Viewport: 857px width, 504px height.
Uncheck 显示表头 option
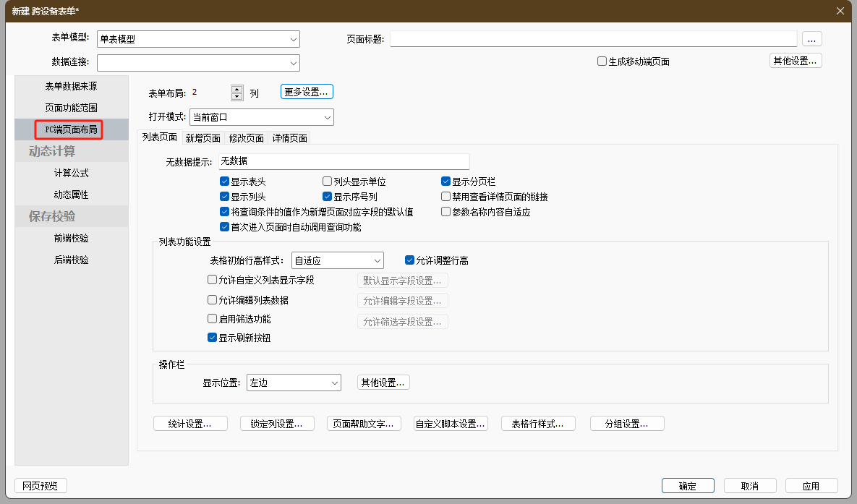click(224, 181)
